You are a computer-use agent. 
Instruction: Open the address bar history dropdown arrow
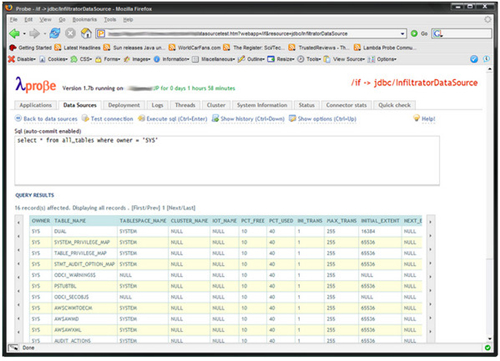(x=402, y=34)
